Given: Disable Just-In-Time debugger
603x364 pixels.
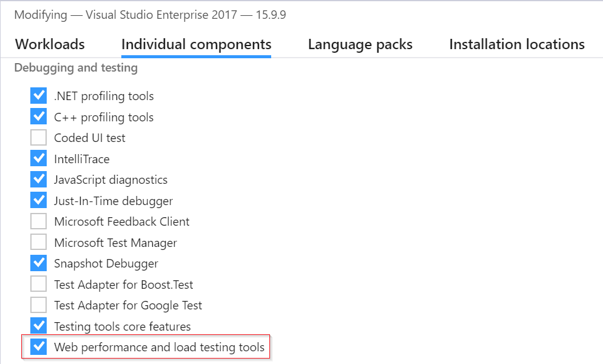Looking at the screenshot, I should click(38, 200).
